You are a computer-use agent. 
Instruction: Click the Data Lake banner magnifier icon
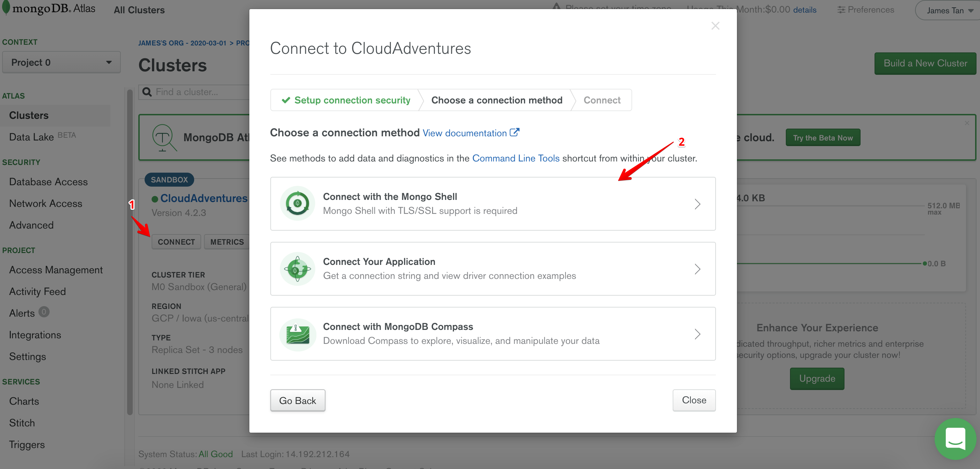(164, 137)
